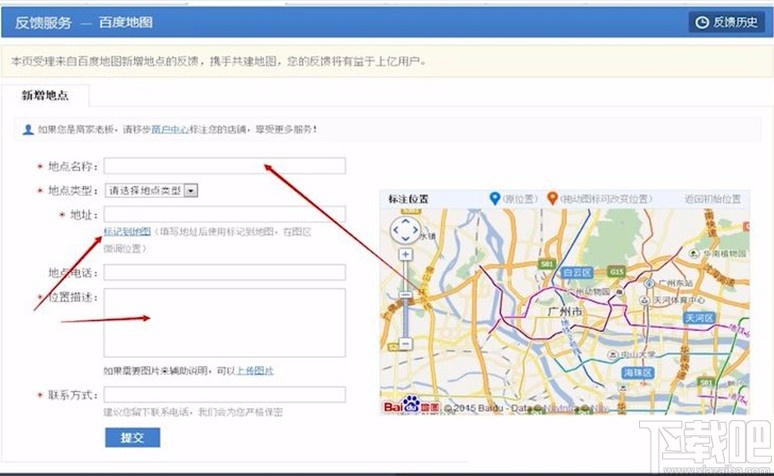Screen dimensions: 774x476
Task: Click the Baidu logo on the map
Action: [411, 405]
